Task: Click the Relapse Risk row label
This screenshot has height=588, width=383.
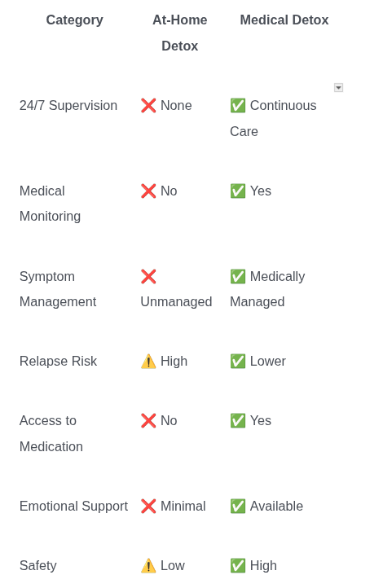Action: click(58, 361)
